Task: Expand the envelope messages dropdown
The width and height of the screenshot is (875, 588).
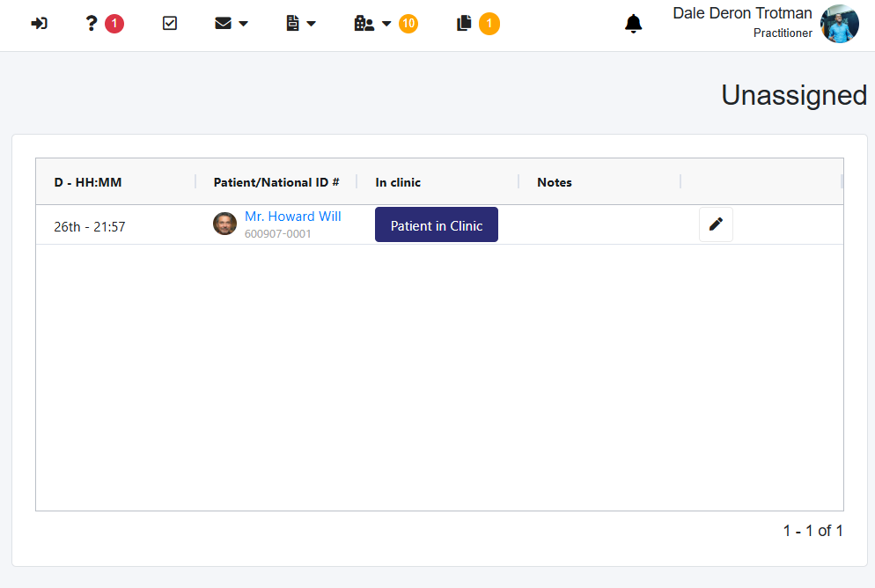Action: (x=231, y=24)
